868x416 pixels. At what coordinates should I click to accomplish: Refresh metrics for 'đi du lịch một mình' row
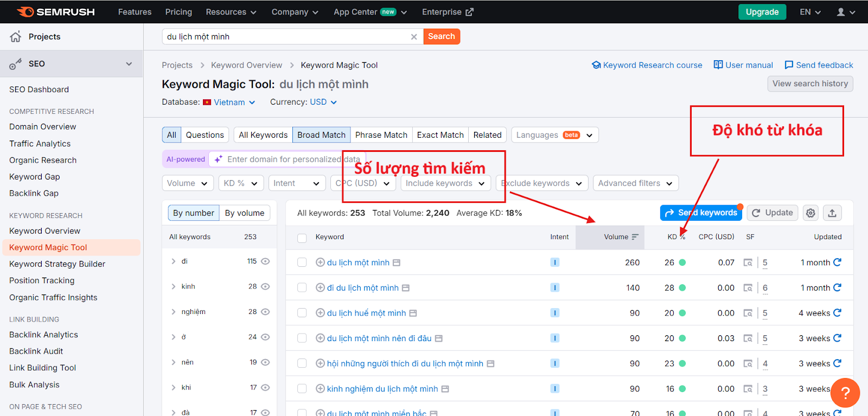[837, 287]
